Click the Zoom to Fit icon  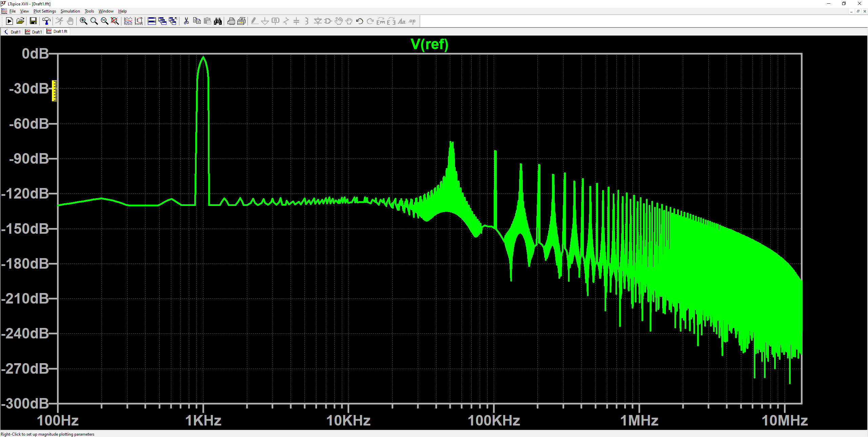point(115,21)
